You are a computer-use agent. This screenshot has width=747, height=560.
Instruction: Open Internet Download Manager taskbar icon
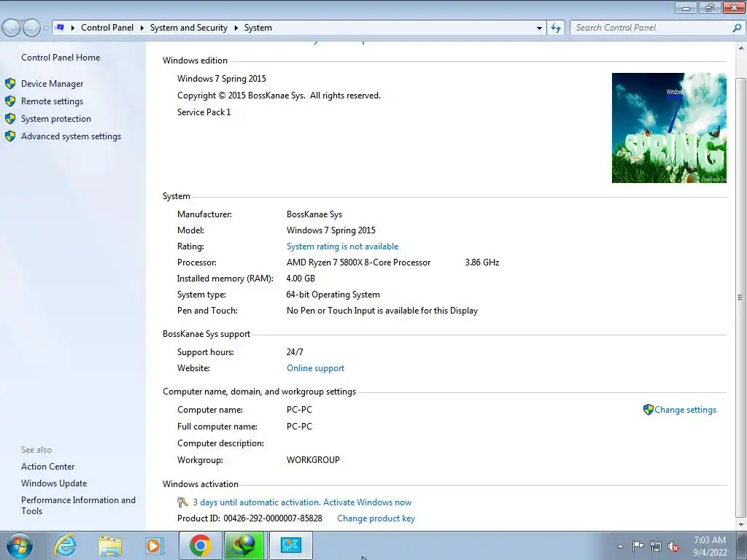(x=244, y=545)
